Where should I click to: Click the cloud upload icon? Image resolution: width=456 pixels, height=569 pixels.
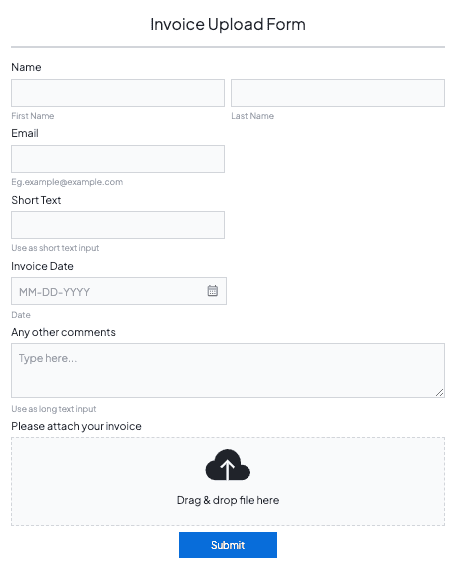227,465
